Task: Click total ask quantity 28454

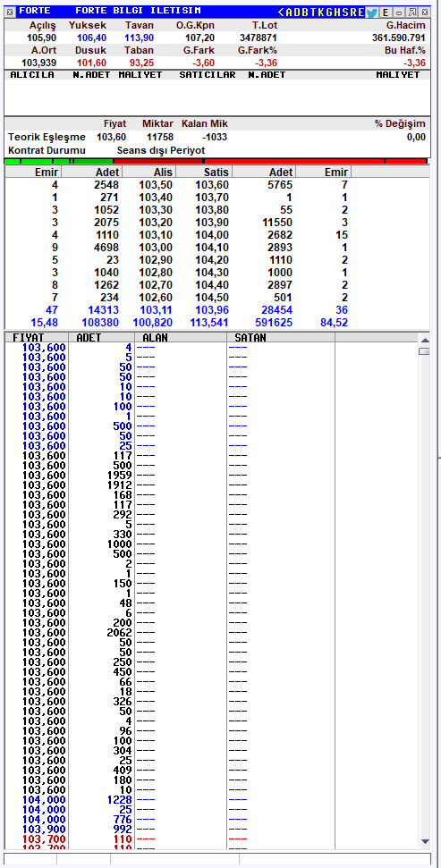Action: click(277, 310)
